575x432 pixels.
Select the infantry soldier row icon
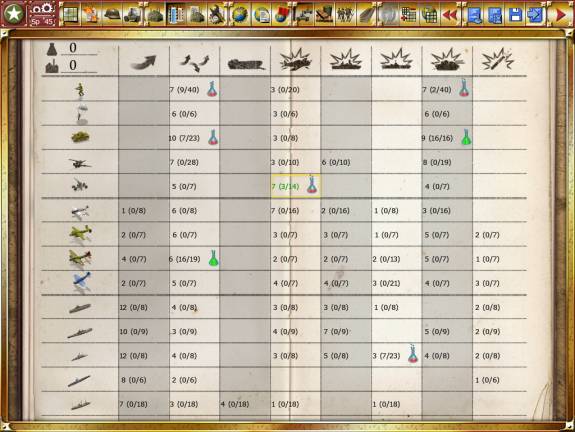coord(80,90)
